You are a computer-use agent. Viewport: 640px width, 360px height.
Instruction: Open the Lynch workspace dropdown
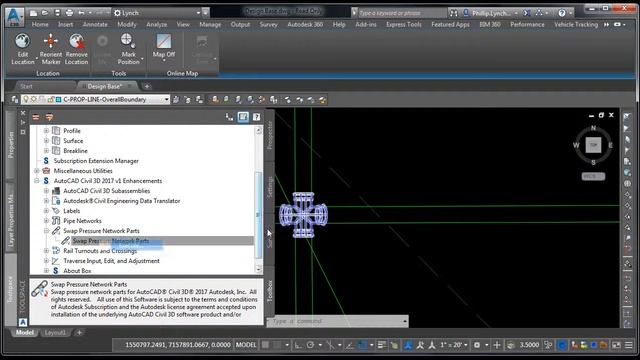tap(198, 13)
